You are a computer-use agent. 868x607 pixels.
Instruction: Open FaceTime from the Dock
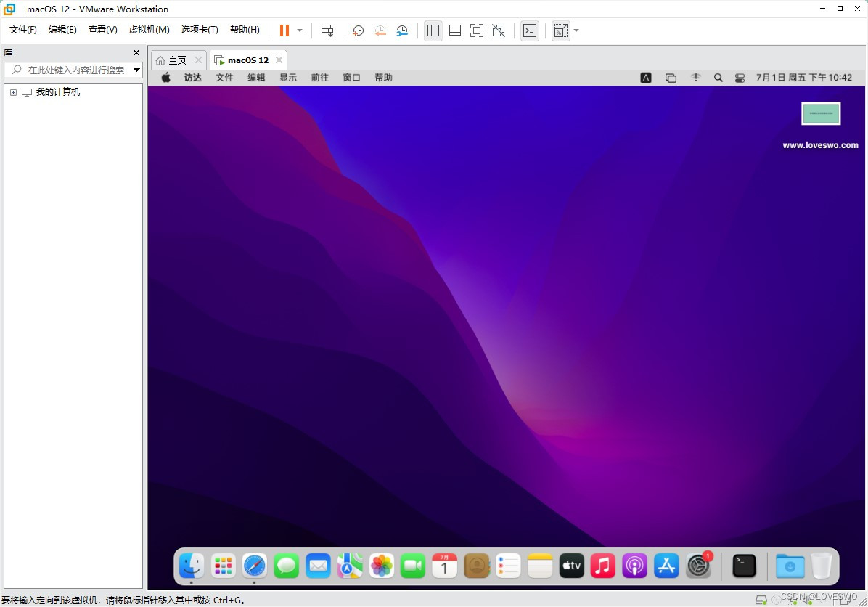coord(413,566)
